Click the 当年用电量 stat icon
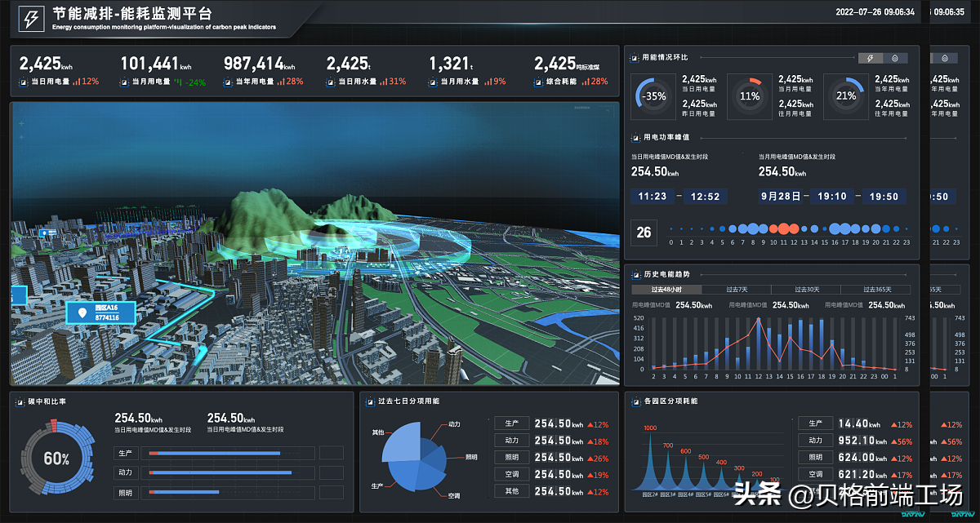 click(228, 82)
